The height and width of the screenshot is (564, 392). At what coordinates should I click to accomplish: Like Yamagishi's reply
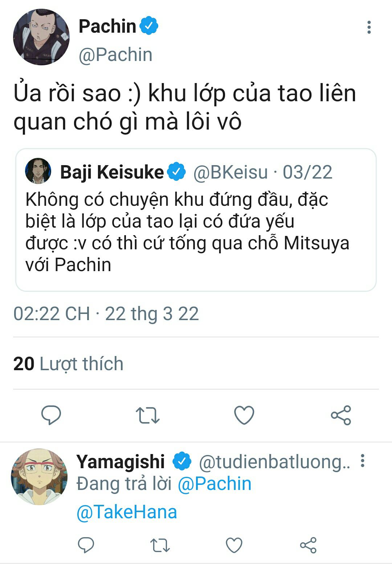click(234, 545)
